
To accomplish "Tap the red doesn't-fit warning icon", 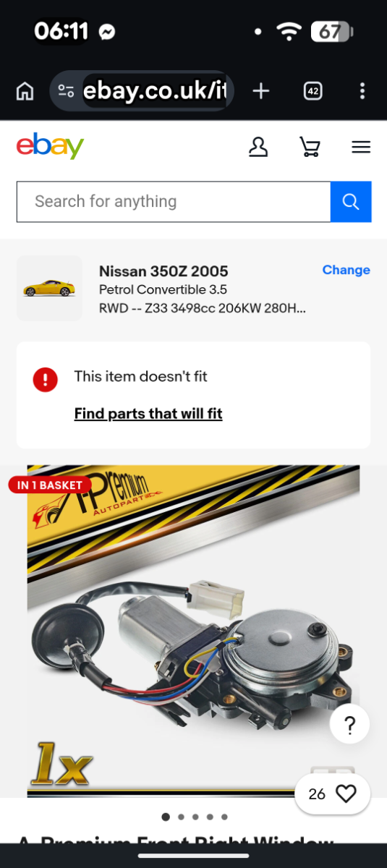I will point(45,379).
